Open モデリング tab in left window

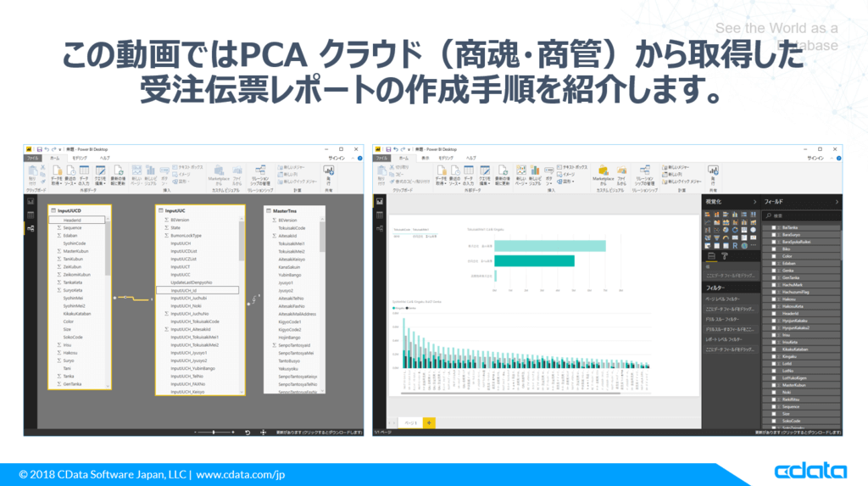tap(80, 158)
